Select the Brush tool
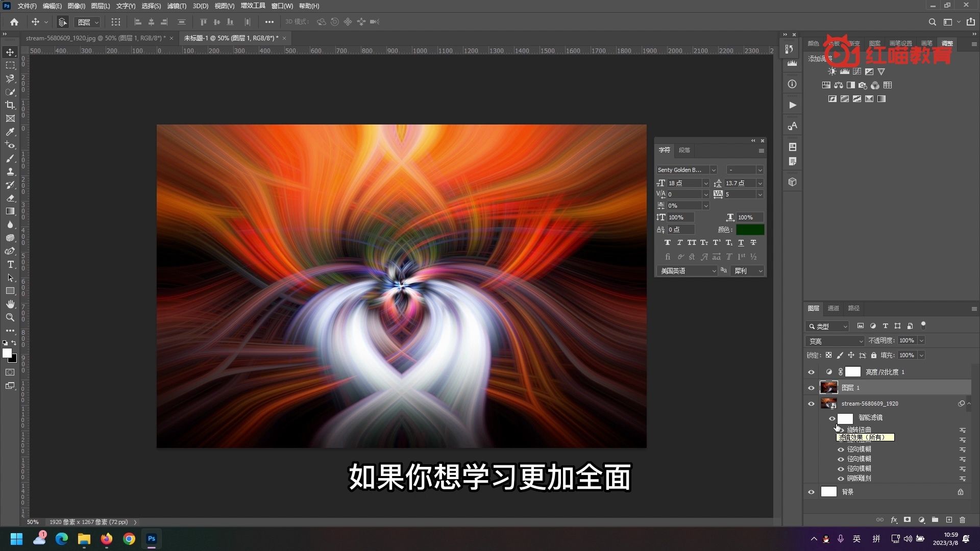 [x=10, y=158]
